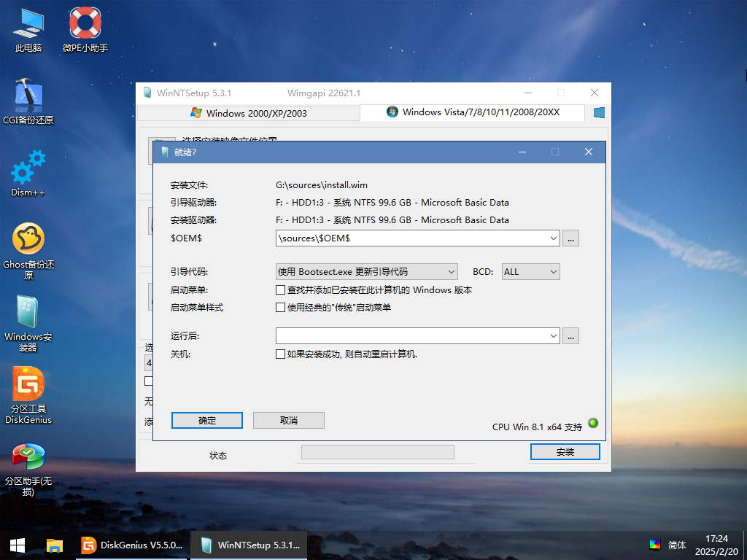Screen dimensions: 747x560
Task: Switch to DiskGenius V5.5.0 taskbar item
Action: (133, 545)
